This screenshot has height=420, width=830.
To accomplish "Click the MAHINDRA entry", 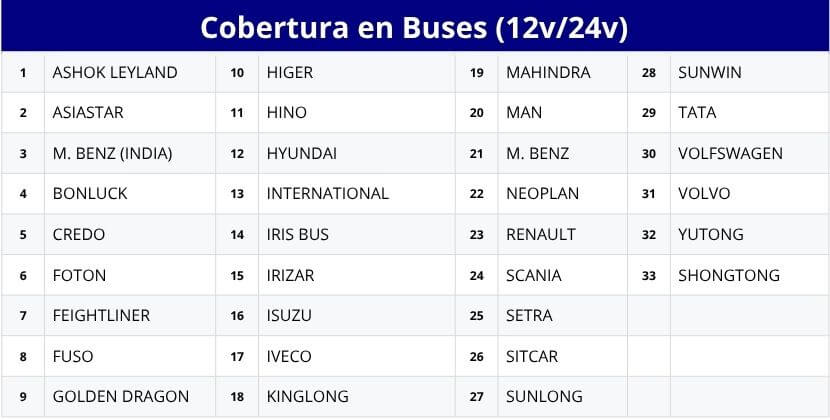I will click(563, 72).
